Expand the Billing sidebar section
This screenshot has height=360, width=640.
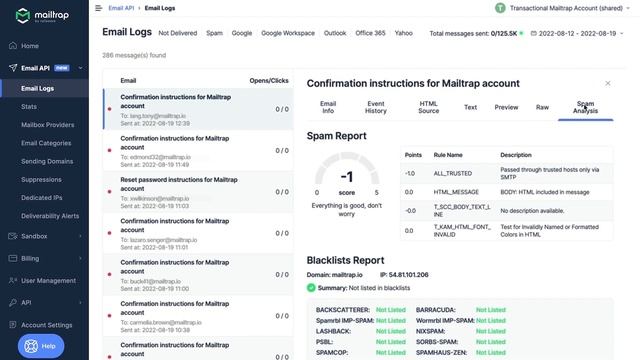[80, 258]
